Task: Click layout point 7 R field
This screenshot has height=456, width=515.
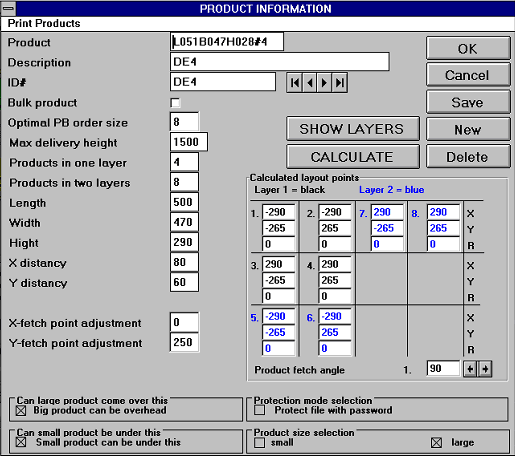Action: (387, 244)
